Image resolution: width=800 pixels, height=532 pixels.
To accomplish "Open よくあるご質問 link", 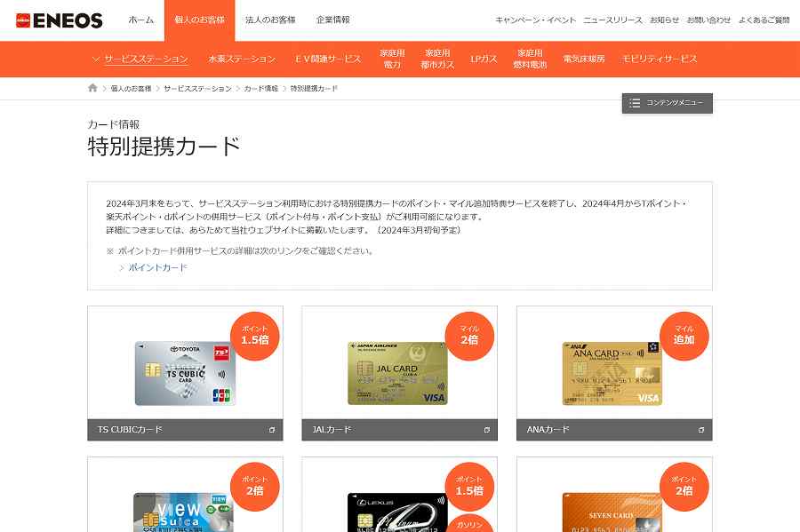I will (764, 20).
